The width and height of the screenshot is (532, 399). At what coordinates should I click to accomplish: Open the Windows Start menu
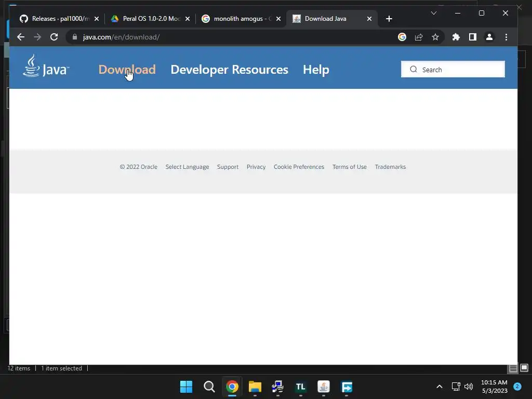pos(186,387)
